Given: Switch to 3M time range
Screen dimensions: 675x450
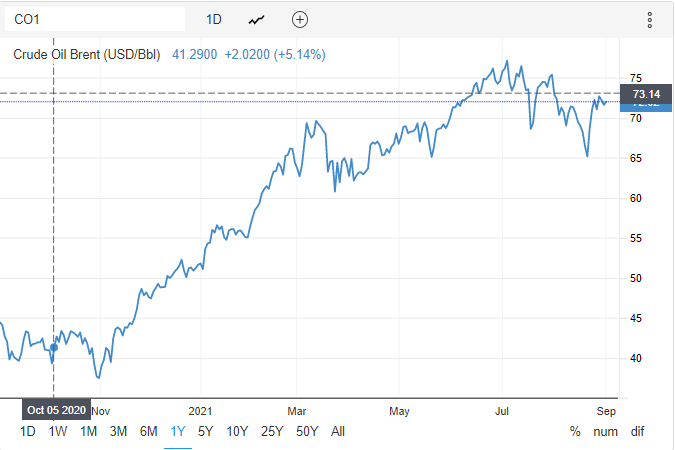Looking at the screenshot, I should tap(118, 431).
